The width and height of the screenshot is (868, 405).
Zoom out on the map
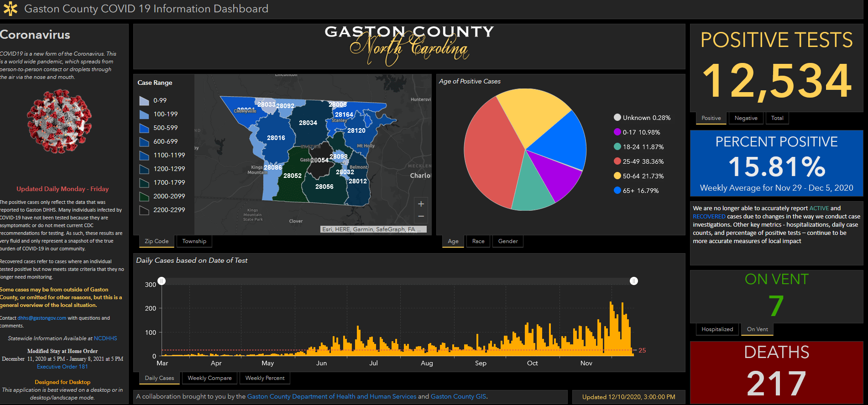point(421,216)
